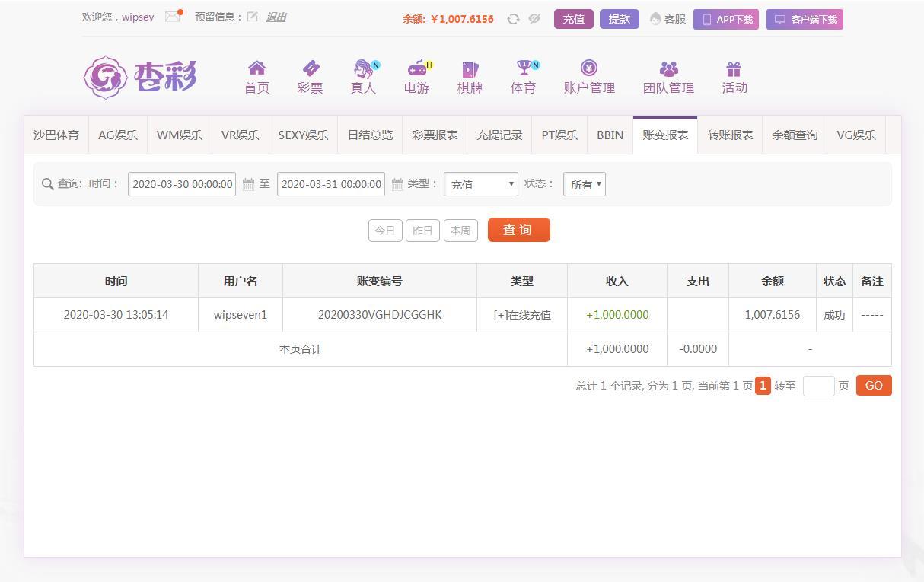Switch to the SEXY娱乐 tab
The width and height of the screenshot is (924, 582).
coord(303,135)
